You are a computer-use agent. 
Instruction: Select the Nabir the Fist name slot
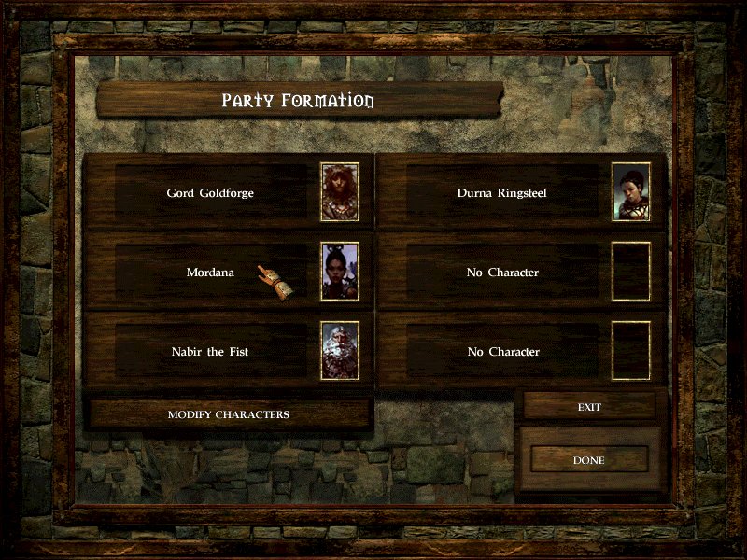coord(211,352)
